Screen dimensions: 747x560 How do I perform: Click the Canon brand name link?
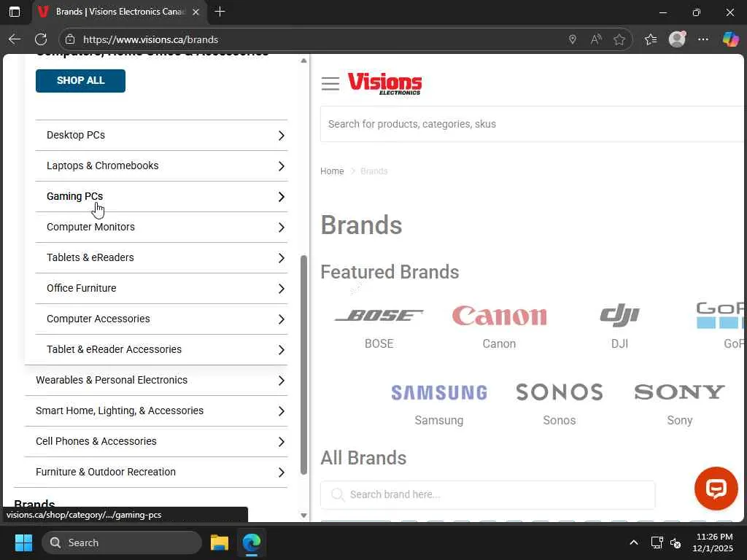pos(499,344)
